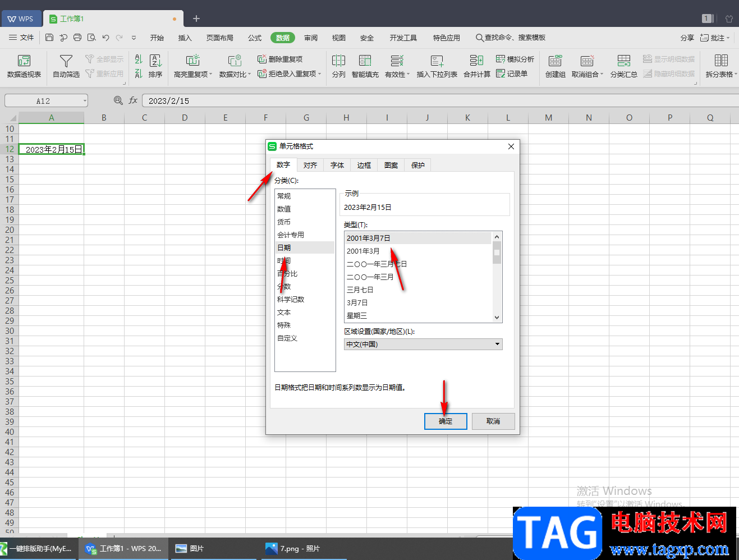Click the fx insert function icon
Image resolution: width=739 pixels, height=560 pixels.
click(x=133, y=100)
